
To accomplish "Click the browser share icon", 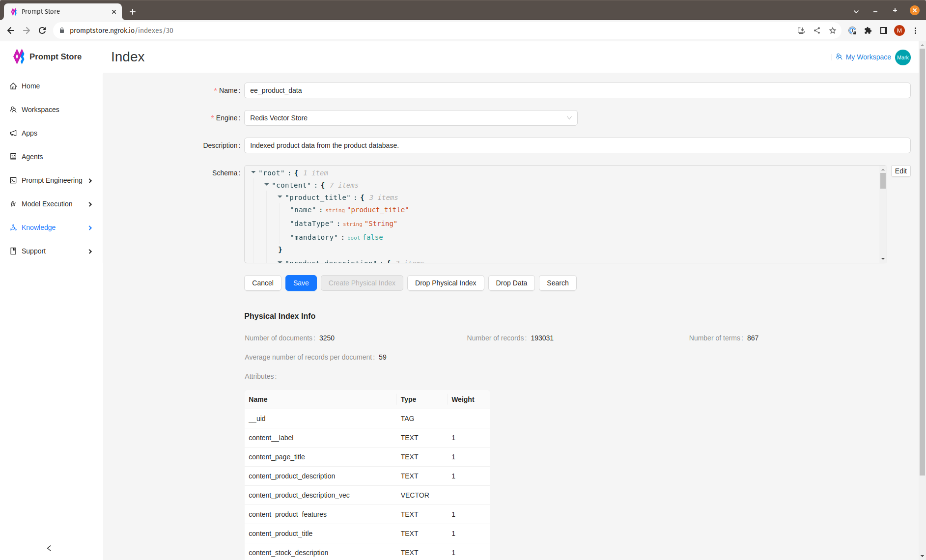I will point(817,30).
